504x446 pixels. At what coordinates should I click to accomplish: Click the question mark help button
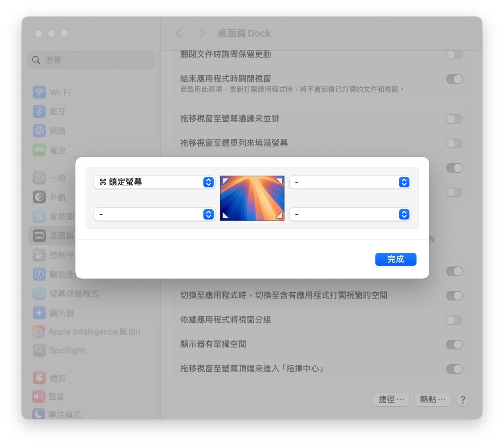point(462,399)
